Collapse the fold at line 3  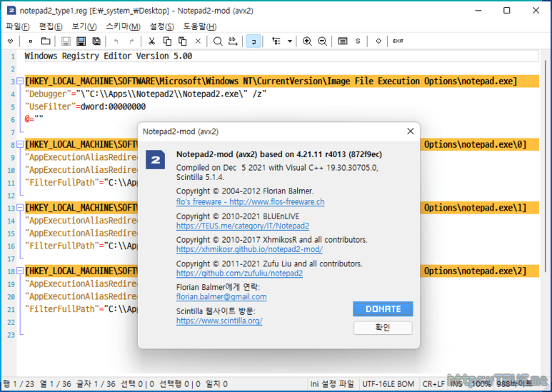pos(20,81)
